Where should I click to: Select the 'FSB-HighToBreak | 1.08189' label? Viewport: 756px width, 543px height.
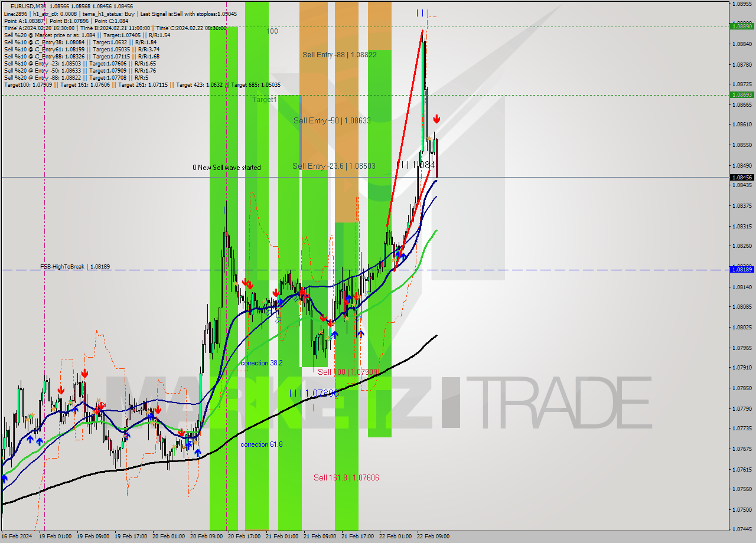[x=75, y=267]
